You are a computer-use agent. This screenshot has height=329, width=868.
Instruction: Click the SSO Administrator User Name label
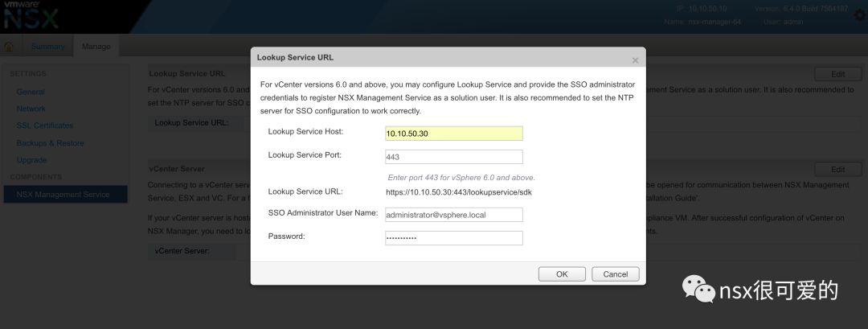click(323, 212)
